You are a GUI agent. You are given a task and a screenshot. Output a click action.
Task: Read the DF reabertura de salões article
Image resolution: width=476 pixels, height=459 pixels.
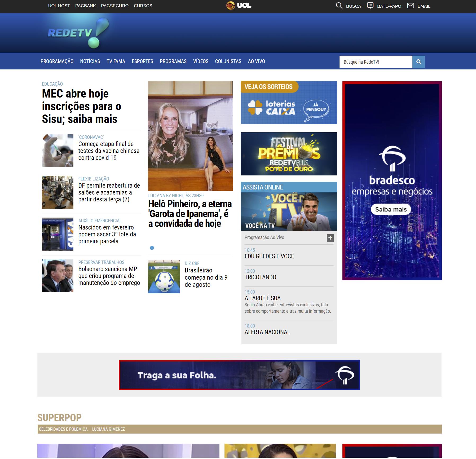pyautogui.click(x=109, y=192)
